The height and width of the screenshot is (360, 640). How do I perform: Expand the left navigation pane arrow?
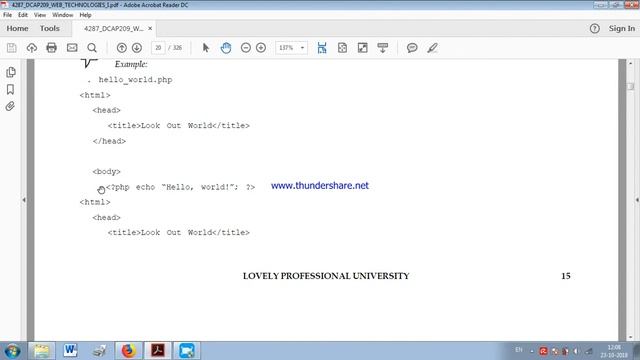(24, 200)
